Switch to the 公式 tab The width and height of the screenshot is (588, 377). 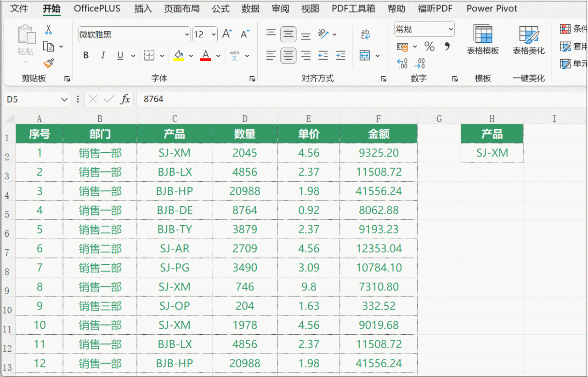click(220, 8)
